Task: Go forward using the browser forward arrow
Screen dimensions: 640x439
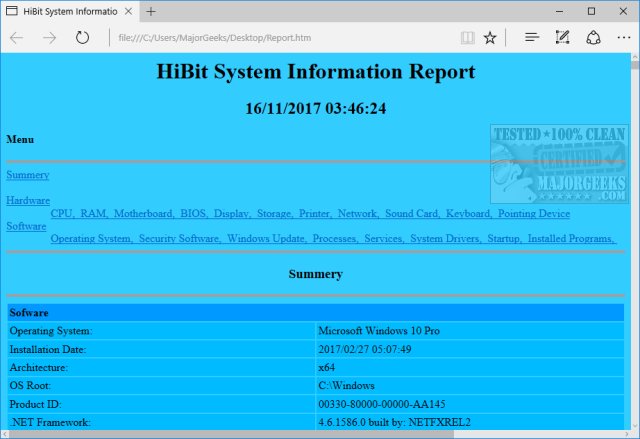Action: click(x=49, y=38)
